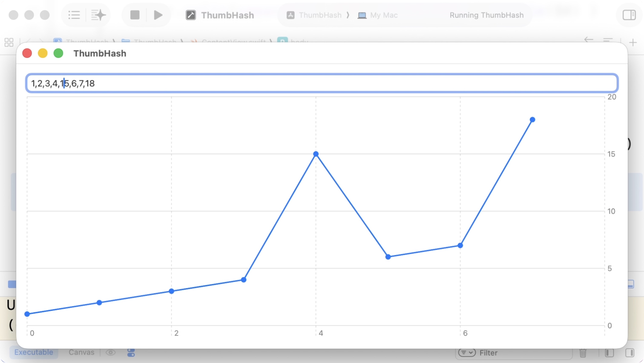Click the comma-separated values text field
Screen dimensions: 644x363
pos(322,83)
